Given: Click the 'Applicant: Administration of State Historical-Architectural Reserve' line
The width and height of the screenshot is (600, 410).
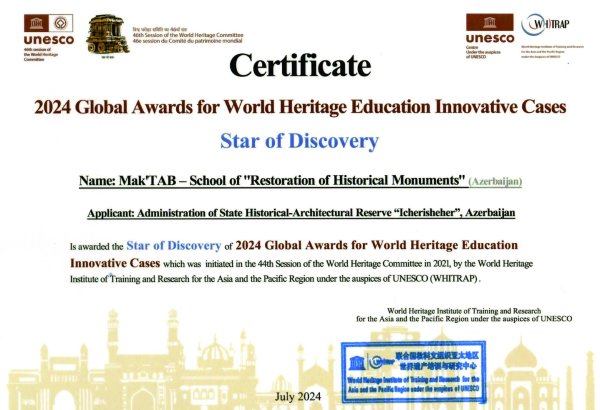Looking at the screenshot, I should pyautogui.click(x=301, y=213).
